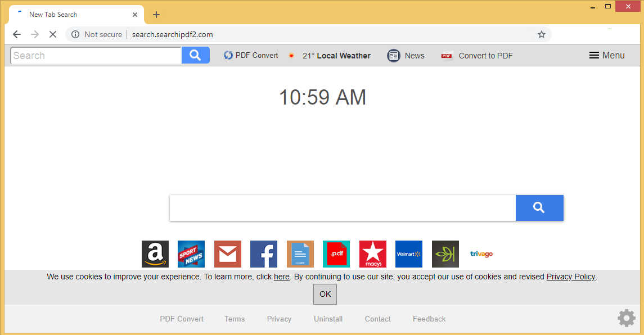Click the News toolbar icon
This screenshot has width=644, height=335.
394,56
